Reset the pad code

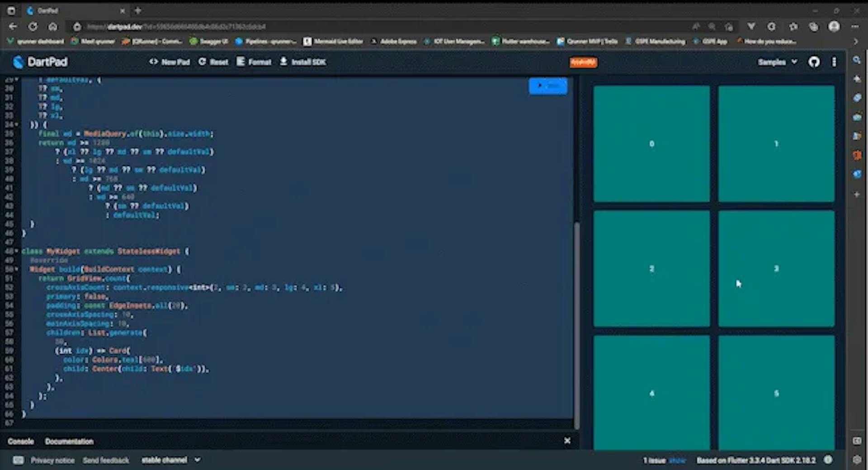(213, 62)
